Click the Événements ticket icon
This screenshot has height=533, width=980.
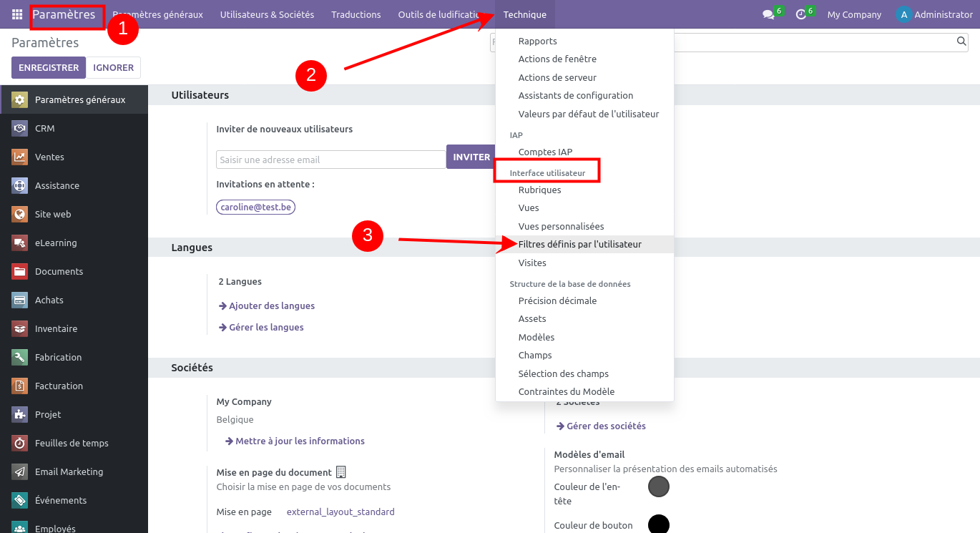20,500
